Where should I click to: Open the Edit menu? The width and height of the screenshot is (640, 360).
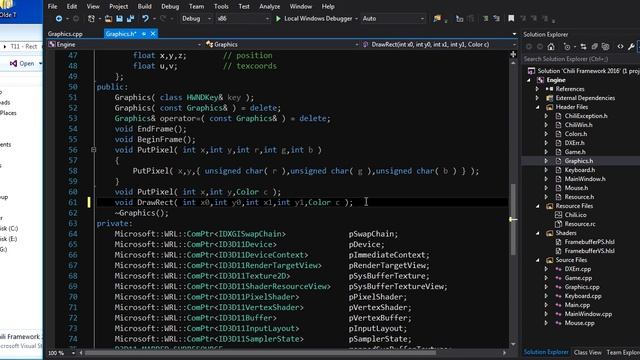[72, 7]
